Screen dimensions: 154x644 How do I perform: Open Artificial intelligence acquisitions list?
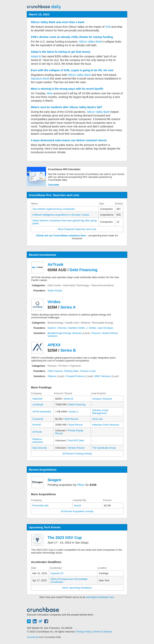click(x=61, y=215)
